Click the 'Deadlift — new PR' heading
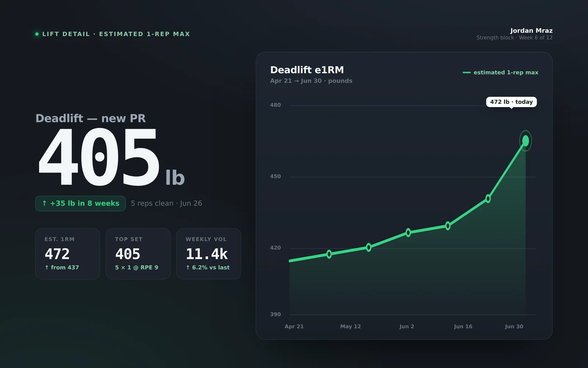Image resolution: width=588 pixels, height=368 pixels. (x=90, y=118)
